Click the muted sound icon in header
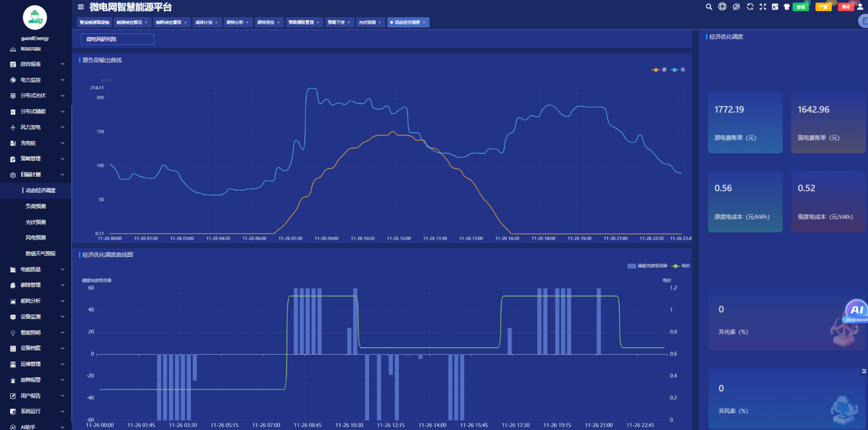This screenshot has height=430, width=868. (x=736, y=7)
